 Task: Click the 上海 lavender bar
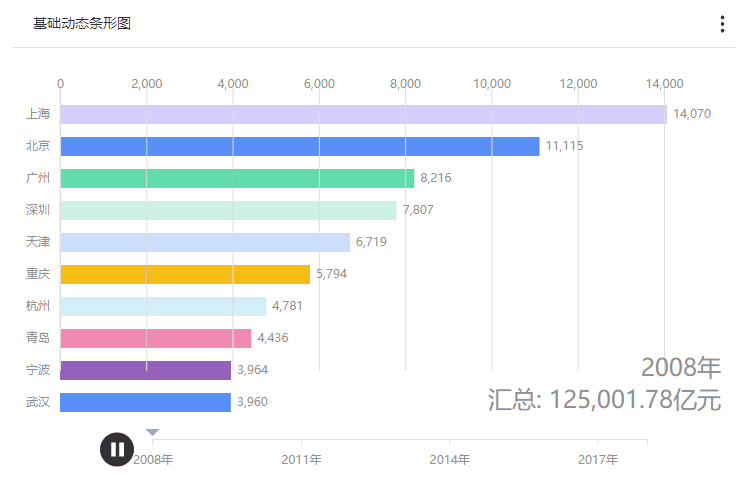coord(363,114)
